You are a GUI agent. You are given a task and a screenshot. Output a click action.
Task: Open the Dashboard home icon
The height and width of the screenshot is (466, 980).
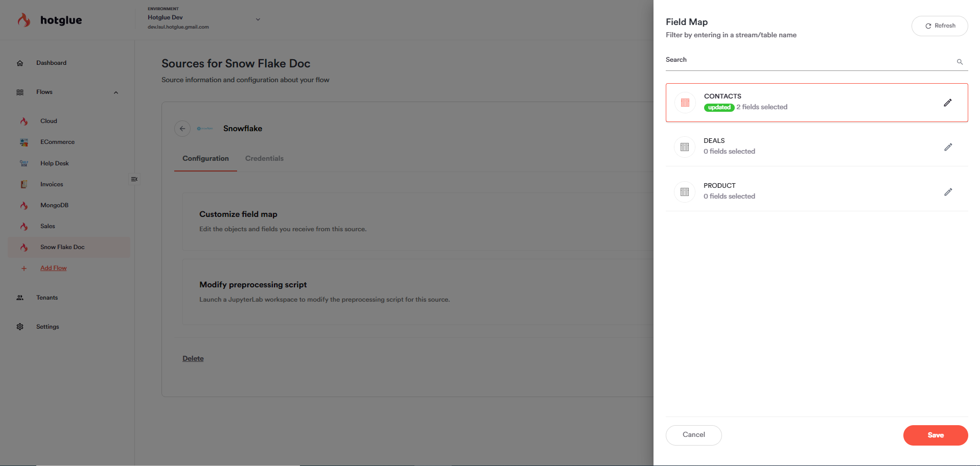click(x=20, y=63)
